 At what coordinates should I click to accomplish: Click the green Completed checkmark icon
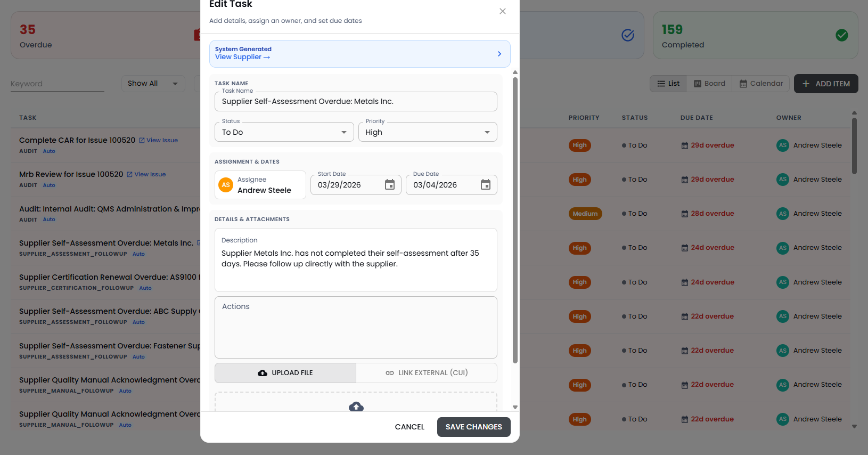pyautogui.click(x=842, y=35)
